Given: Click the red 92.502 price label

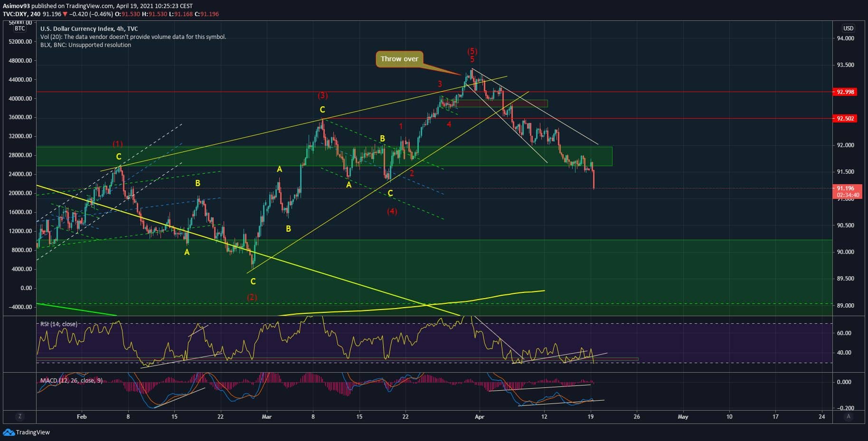Looking at the screenshot, I should click(x=845, y=119).
